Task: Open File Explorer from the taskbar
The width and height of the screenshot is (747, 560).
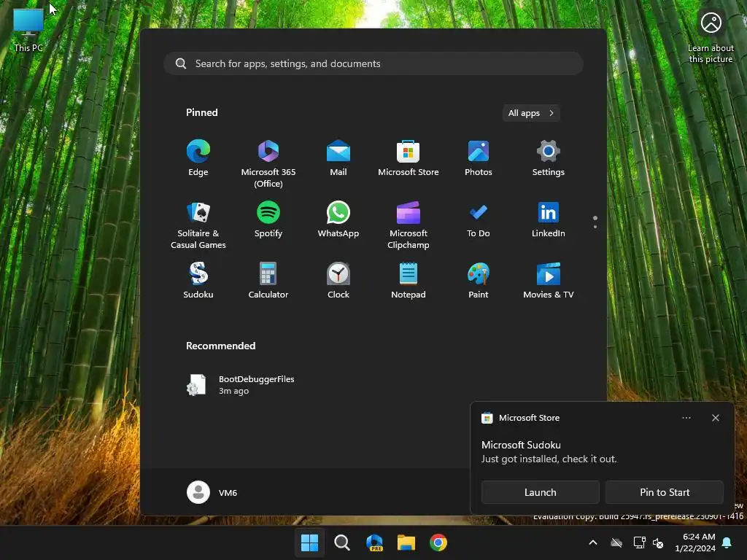Action: tap(406, 542)
